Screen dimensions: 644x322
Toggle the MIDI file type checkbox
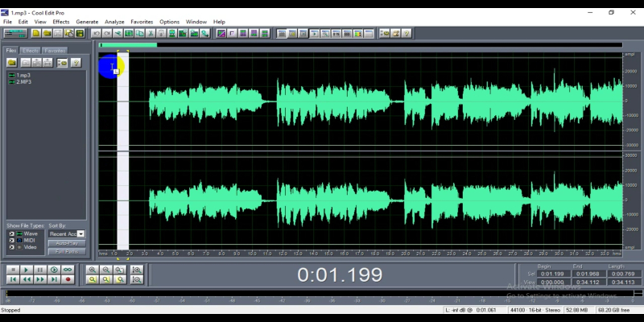pyautogui.click(x=11, y=240)
